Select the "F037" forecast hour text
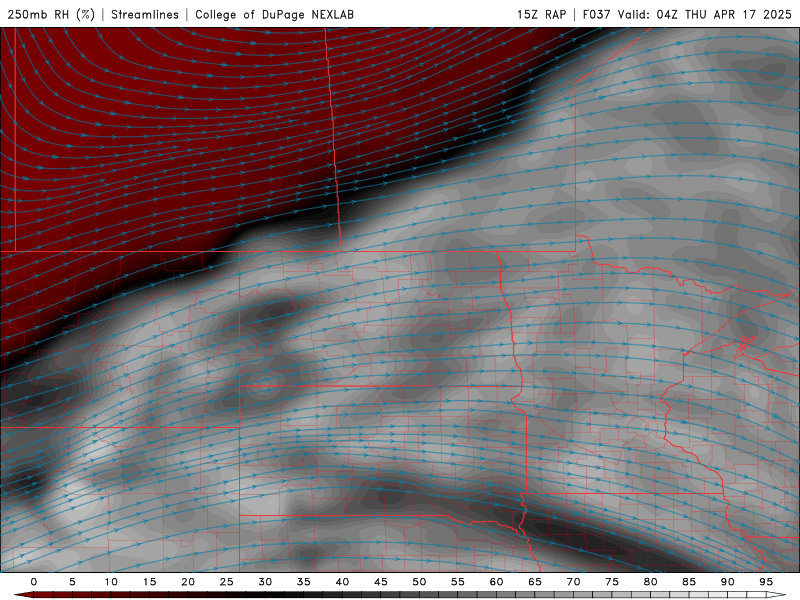The height and width of the screenshot is (600, 800). tap(596, 14)
